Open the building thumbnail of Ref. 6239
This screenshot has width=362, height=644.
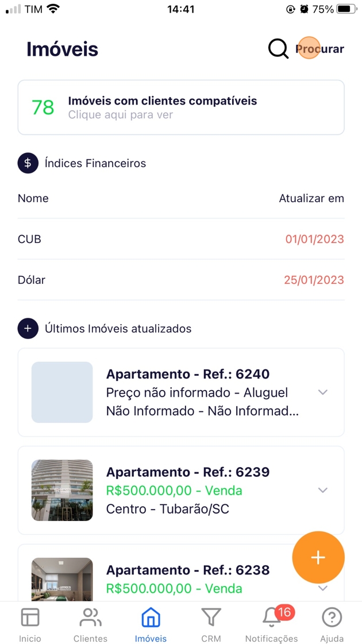pyautogui.click(x=62, y=490)
